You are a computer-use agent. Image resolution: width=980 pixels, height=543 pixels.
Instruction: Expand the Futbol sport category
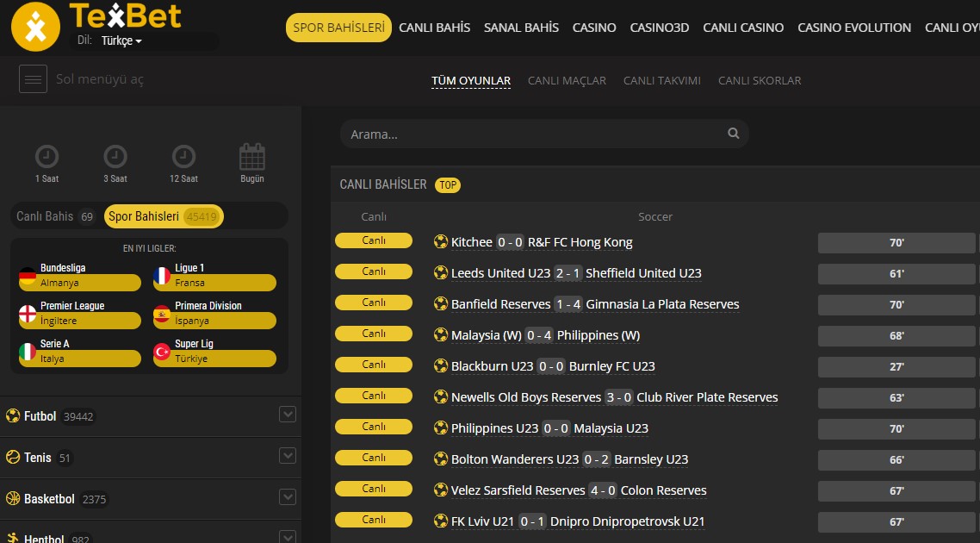[288, 415]
